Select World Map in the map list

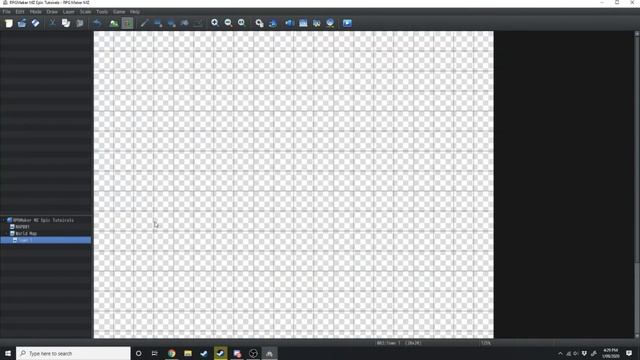coord(26,233)
